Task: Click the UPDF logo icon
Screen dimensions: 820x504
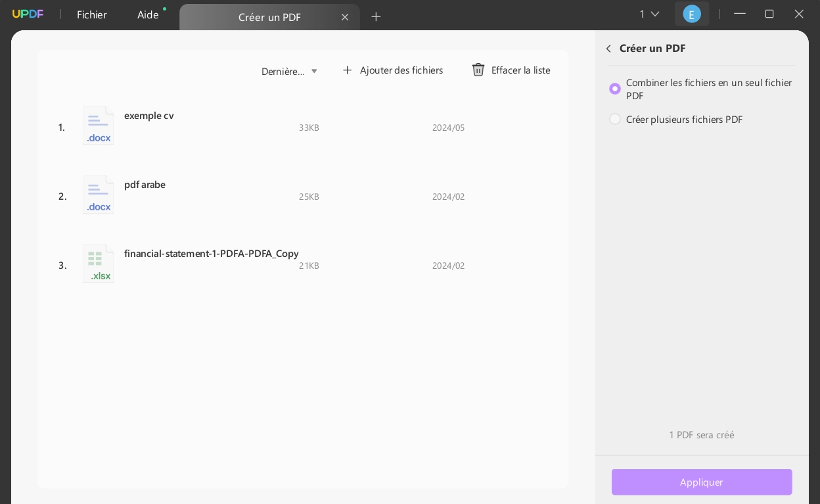Action: [28, 14]
